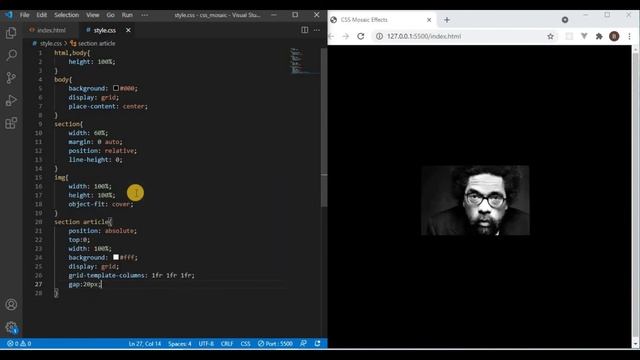Split the editor to the right
Screen dimensions: 640x360
pos(304,30)
